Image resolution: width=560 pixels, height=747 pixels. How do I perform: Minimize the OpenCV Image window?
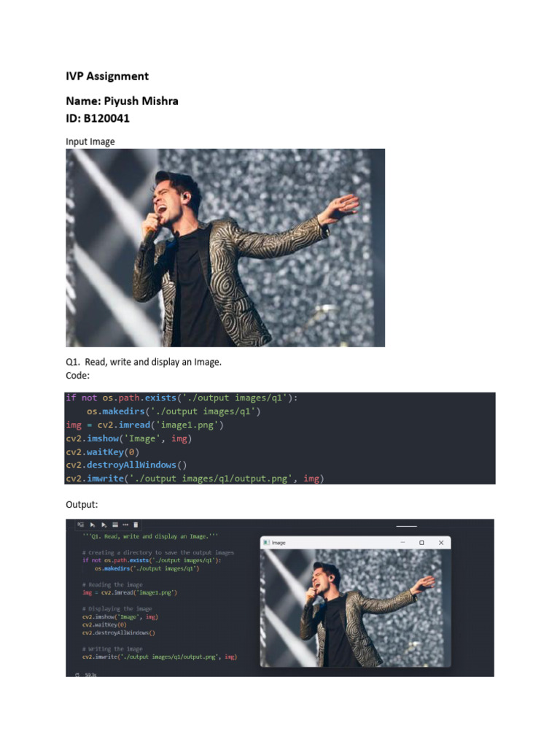click(x=402, y=542)
